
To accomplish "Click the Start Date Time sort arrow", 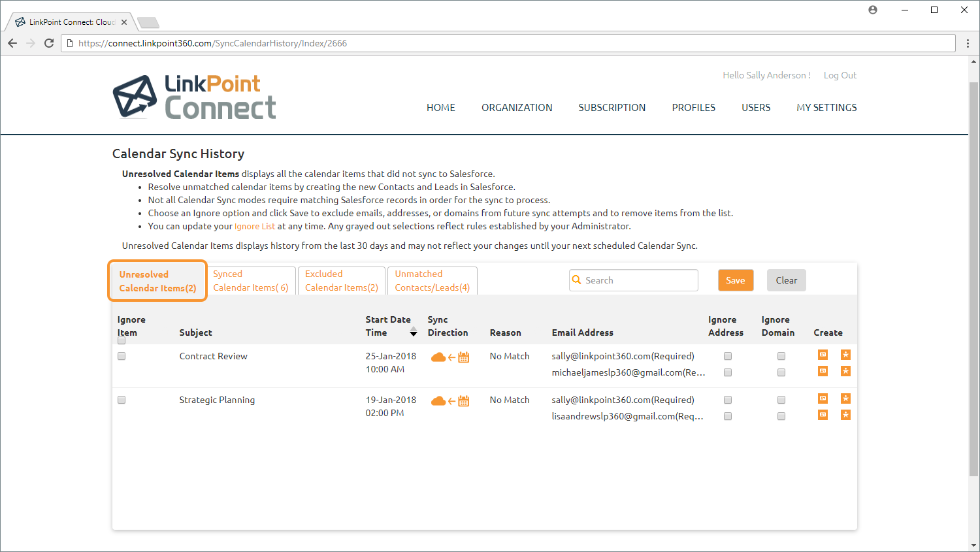I will coord(414,333).
